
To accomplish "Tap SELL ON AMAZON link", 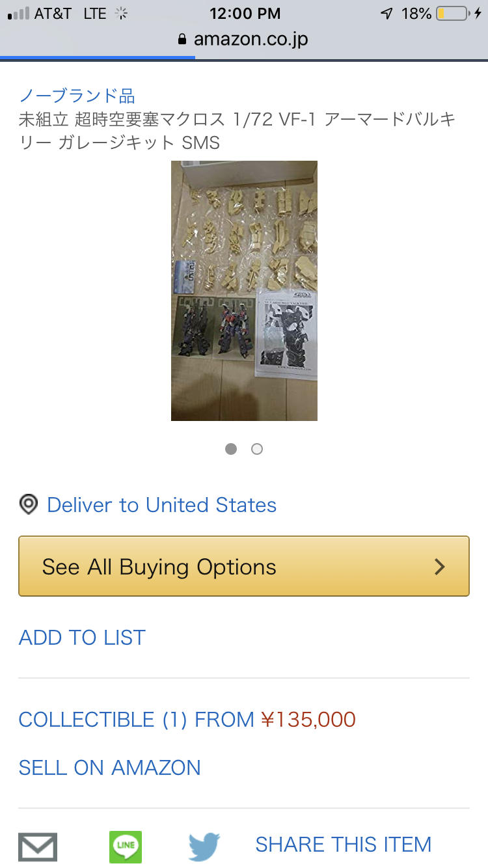I will click(109, 768).
